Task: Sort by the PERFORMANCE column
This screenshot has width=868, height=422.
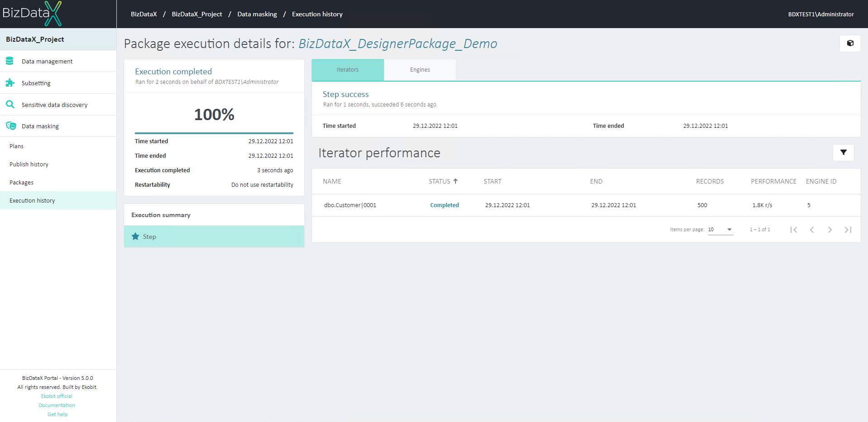Action: click(773, 181)
